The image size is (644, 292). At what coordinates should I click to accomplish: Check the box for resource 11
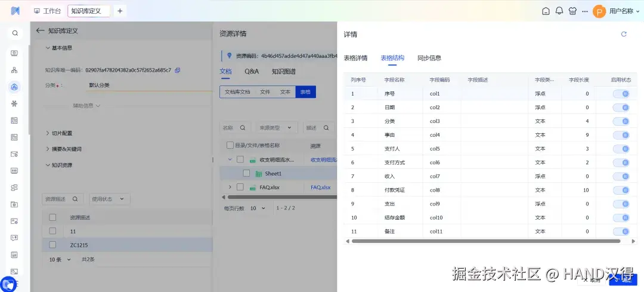coord(52,230)
